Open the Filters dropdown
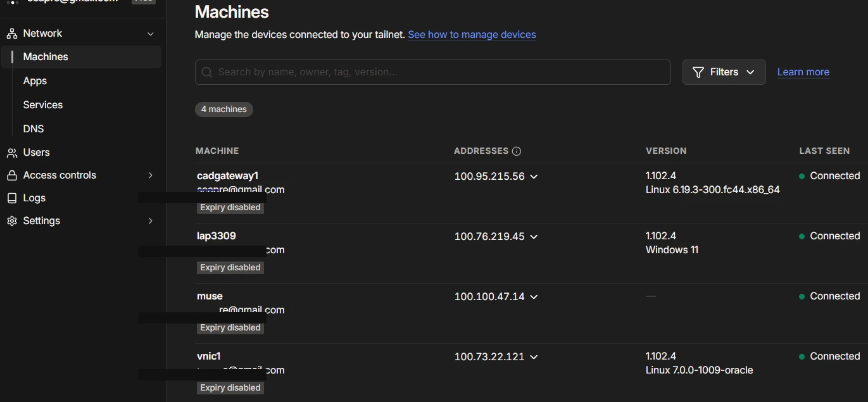Viewport: 868px width, 402px height. pyautogui.click(x=724, y=72)
